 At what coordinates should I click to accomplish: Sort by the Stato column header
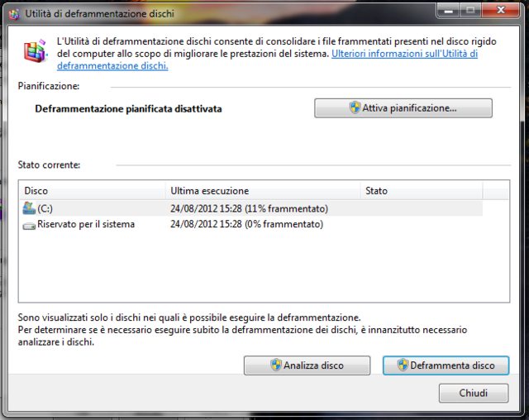click(422, 191)
